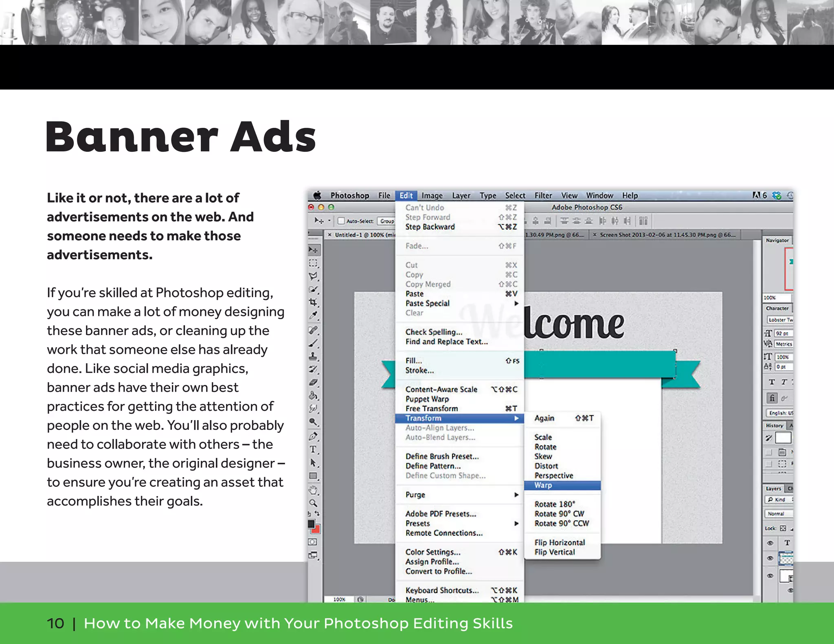
Task: Choose Warp from the Transform submenu
Action: 562,485
